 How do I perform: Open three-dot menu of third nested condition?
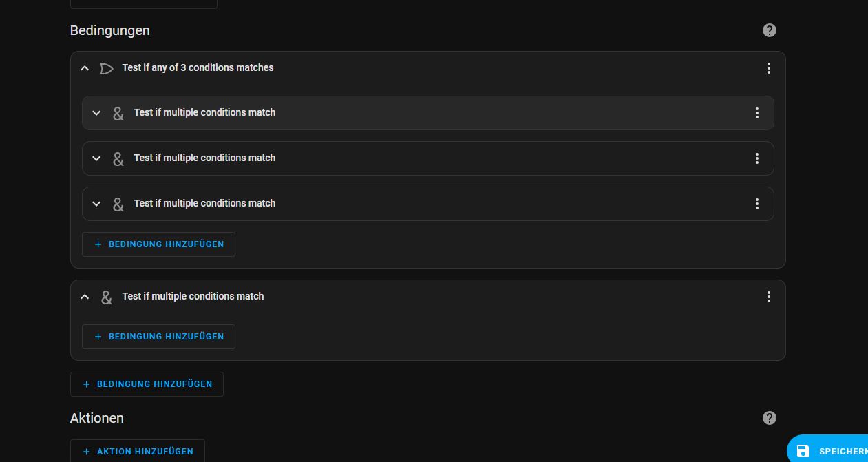click(x=757, y=204)
